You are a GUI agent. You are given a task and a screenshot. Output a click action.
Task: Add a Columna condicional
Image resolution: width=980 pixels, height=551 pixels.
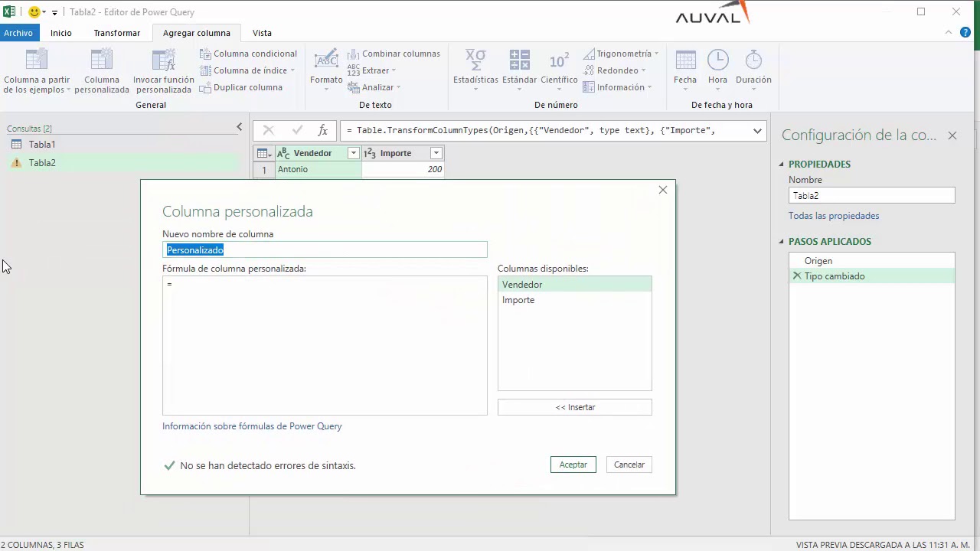tap(248, 54)
